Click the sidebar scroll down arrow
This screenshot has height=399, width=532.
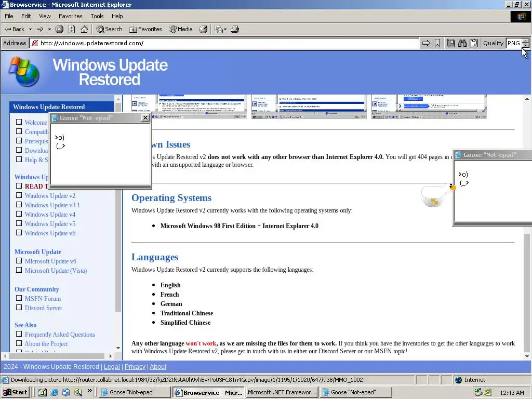tap(118, 348)
